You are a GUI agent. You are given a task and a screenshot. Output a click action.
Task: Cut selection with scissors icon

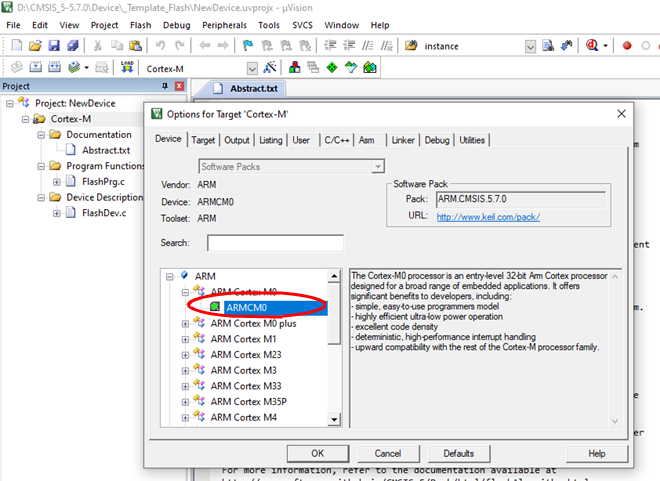tap(98, 45)
